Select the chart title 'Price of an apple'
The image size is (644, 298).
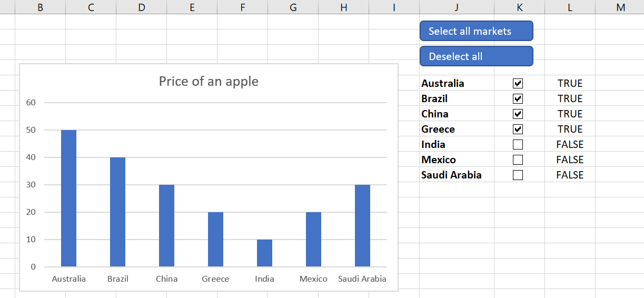209,81
